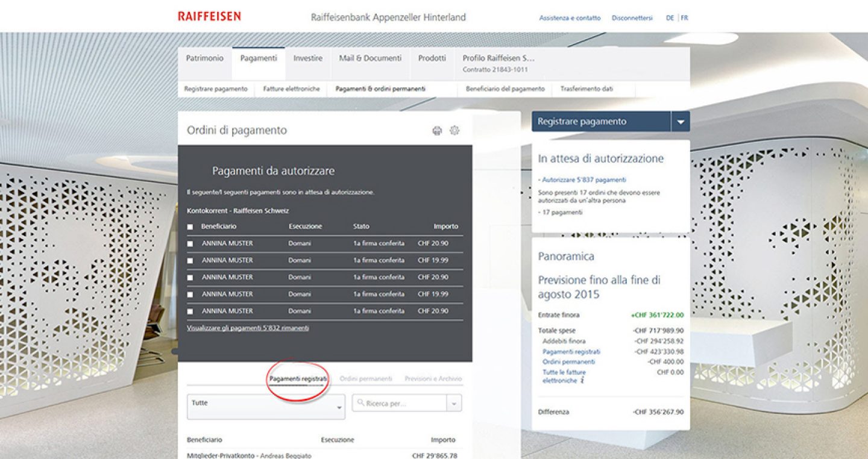This screenshot has height=459, width=868.
Task: Tick the select-all checkbox beside Beneficiario header
Action: point(190,227)
